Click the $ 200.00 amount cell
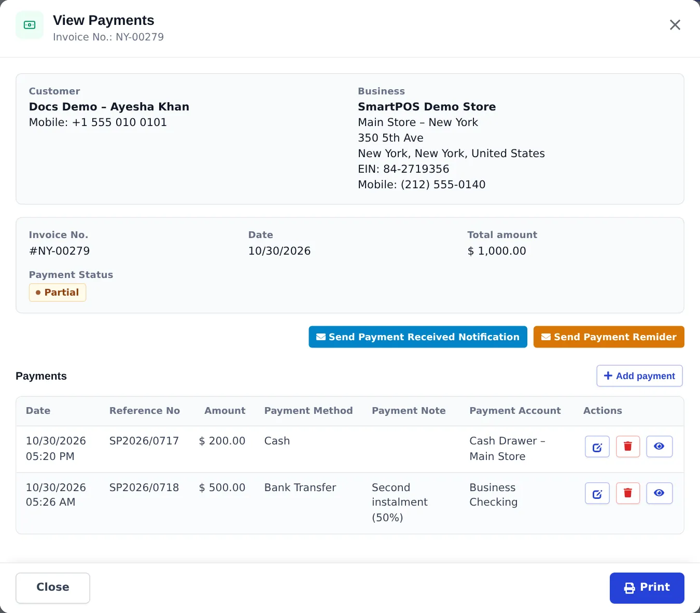 coord(222,441)
